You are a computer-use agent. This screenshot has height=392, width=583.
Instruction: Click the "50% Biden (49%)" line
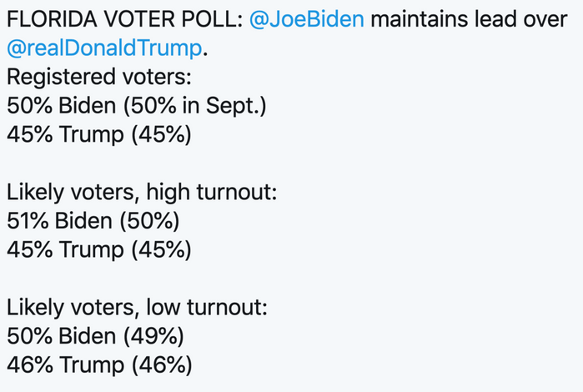click(x=94, y=337)
